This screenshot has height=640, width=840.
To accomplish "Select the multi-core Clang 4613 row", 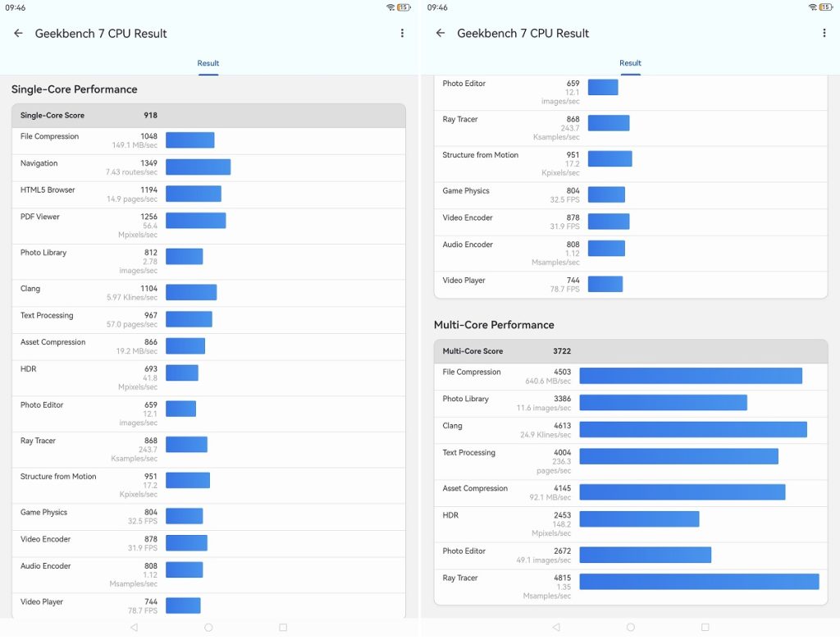I will point(631,431).
